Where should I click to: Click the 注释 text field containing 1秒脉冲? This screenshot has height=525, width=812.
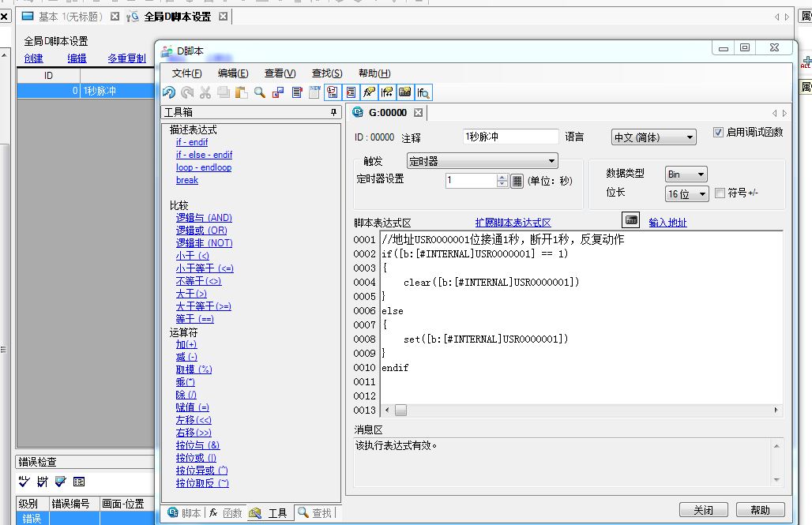[510, 137]
